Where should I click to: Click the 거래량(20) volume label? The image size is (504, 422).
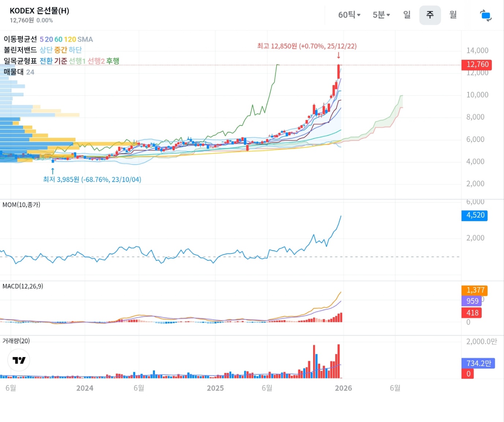click(16, 341)
